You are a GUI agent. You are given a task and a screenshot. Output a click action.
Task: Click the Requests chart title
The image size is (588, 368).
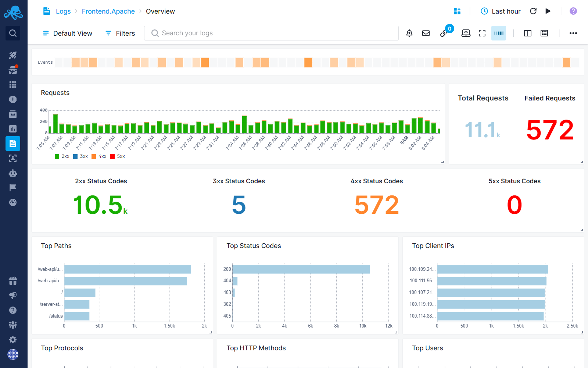55,93
